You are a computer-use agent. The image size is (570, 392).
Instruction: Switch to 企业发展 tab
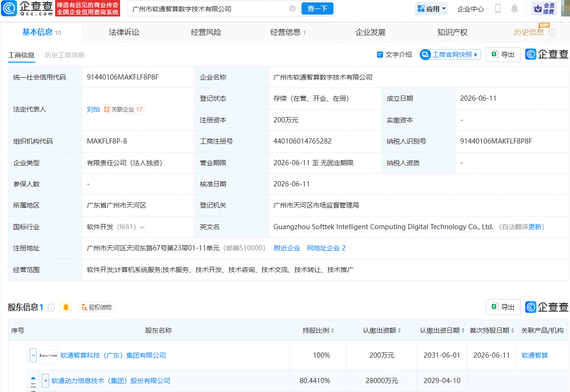point(370,32)
